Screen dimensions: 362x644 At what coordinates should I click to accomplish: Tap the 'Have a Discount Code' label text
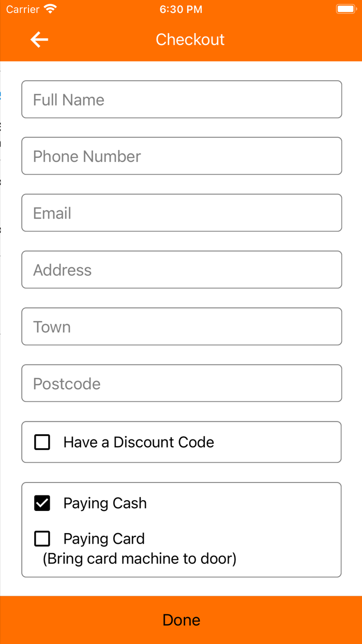tap(139, 442)
